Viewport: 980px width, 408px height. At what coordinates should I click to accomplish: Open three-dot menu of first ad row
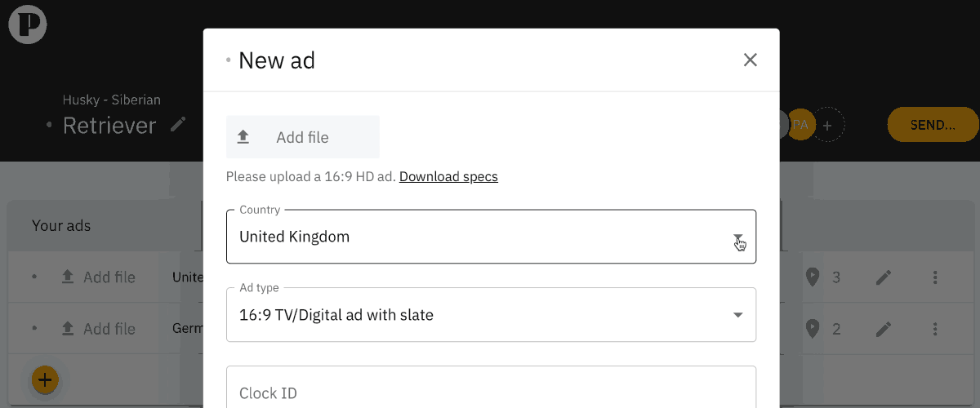coord(936,277)
